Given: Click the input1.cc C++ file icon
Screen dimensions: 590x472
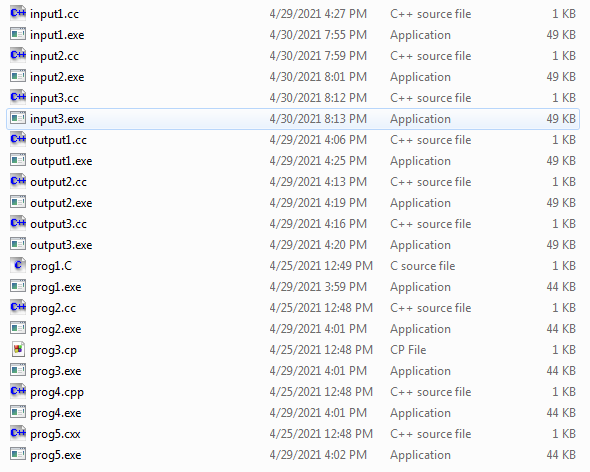Looking at the screenshot, I should click(18, 13).
